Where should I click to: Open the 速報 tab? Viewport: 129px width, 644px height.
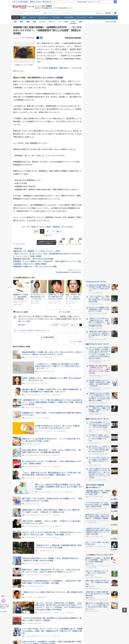point(24,17)
